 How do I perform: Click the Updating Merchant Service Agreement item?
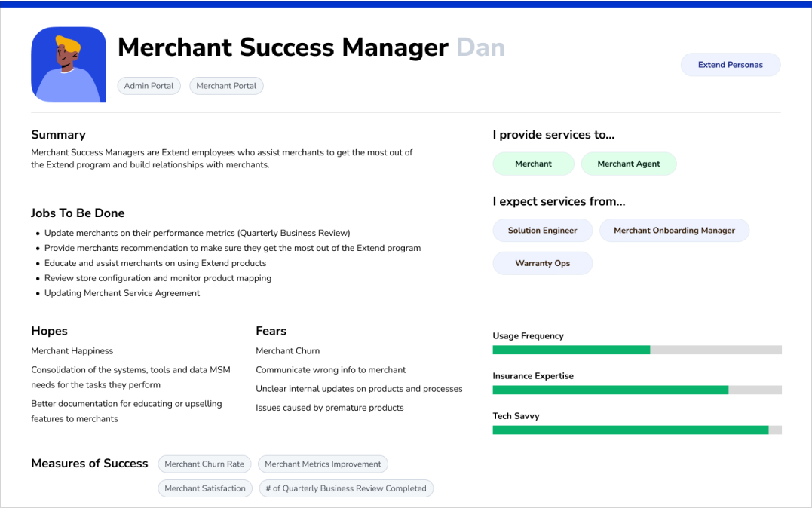(122, 293)
